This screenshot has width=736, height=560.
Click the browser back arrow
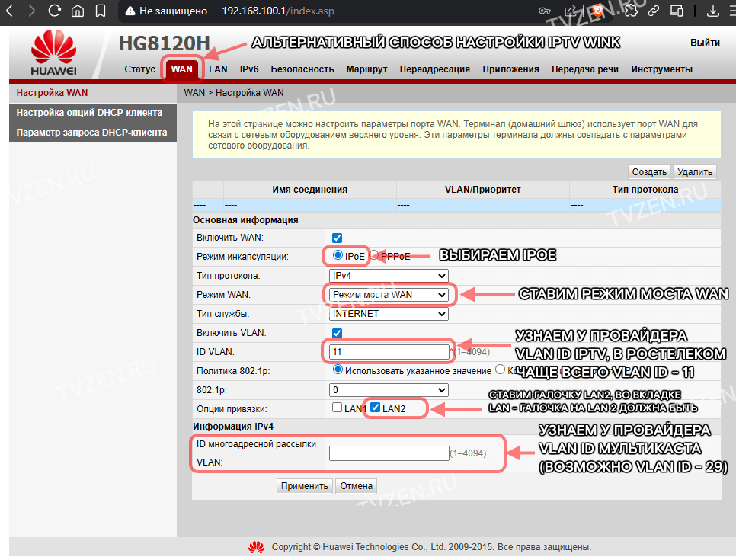[9, 11]
